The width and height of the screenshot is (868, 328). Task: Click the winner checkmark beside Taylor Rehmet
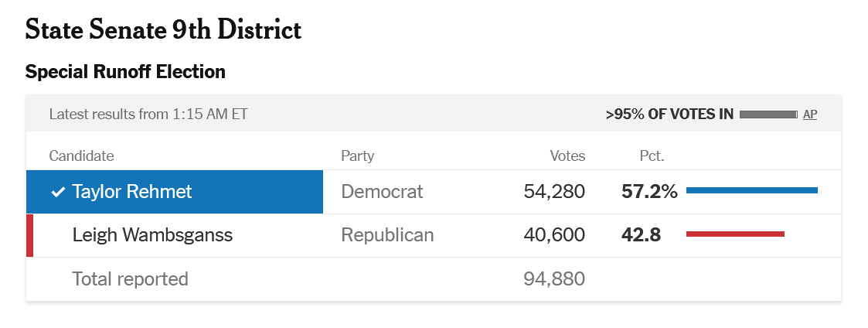pos(58,192)
